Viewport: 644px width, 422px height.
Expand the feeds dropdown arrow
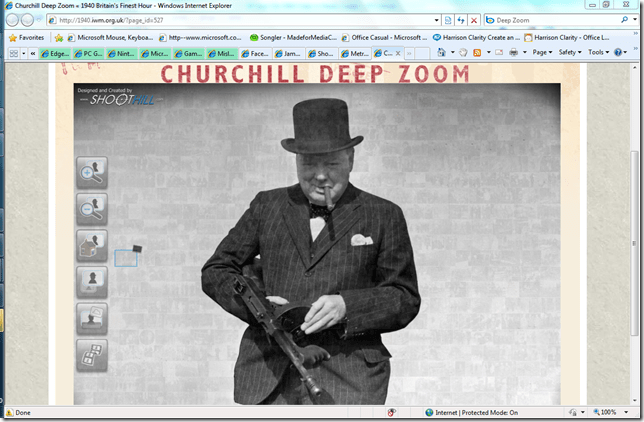click(488, 52)
